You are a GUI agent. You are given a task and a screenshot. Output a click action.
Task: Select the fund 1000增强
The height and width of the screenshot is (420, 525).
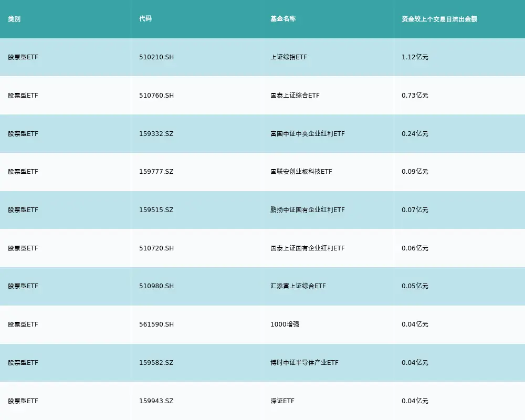[x=281, y=324]
